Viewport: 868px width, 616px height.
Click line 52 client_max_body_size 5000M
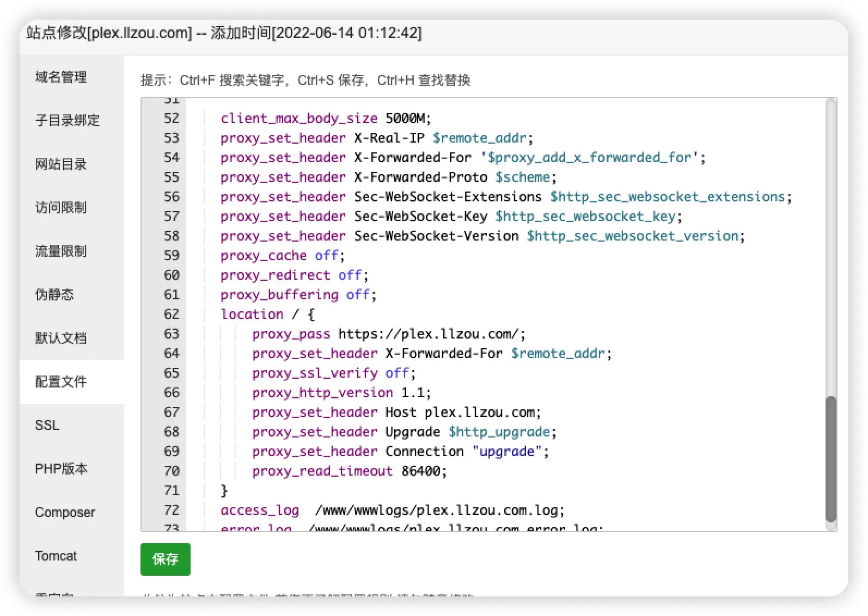tap(326, 118)
